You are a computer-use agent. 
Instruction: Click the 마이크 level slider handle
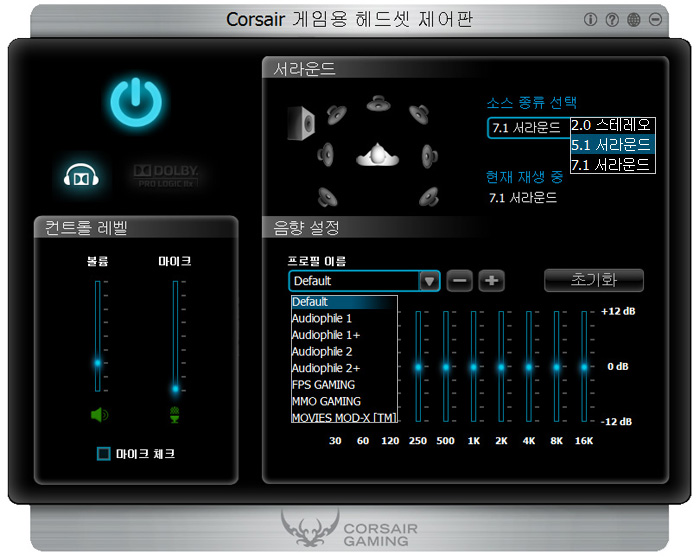click(x=175, y=389)
